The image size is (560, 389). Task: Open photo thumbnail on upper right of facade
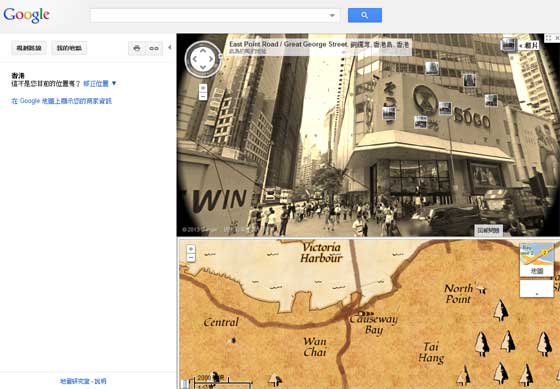469,80
